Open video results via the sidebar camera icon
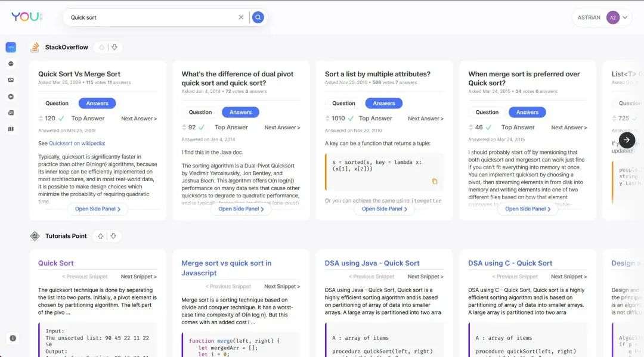Screen dimensions: 644x357 11,97
